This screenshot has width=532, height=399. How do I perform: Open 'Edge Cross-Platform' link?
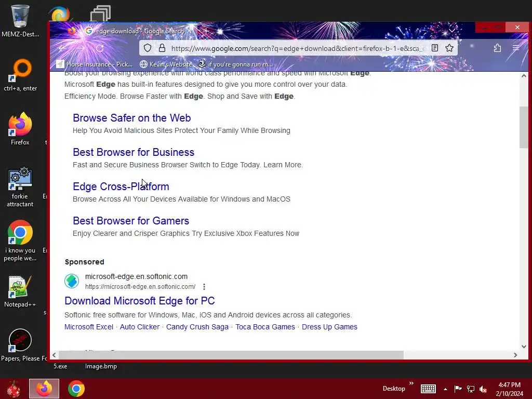point(121,187)
